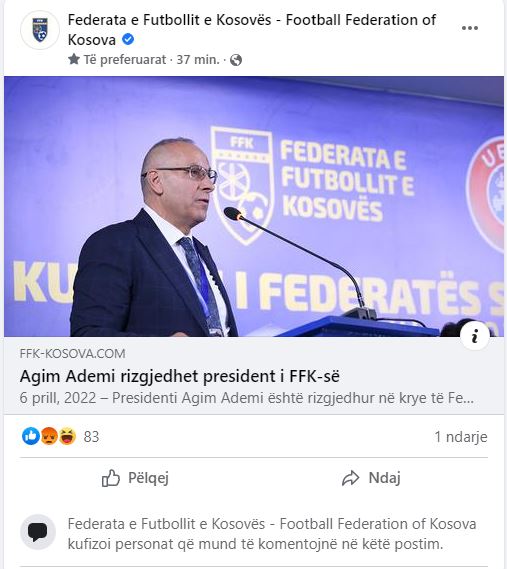
Task: Click the blue verified badge
Action: [x=128, y=39]
